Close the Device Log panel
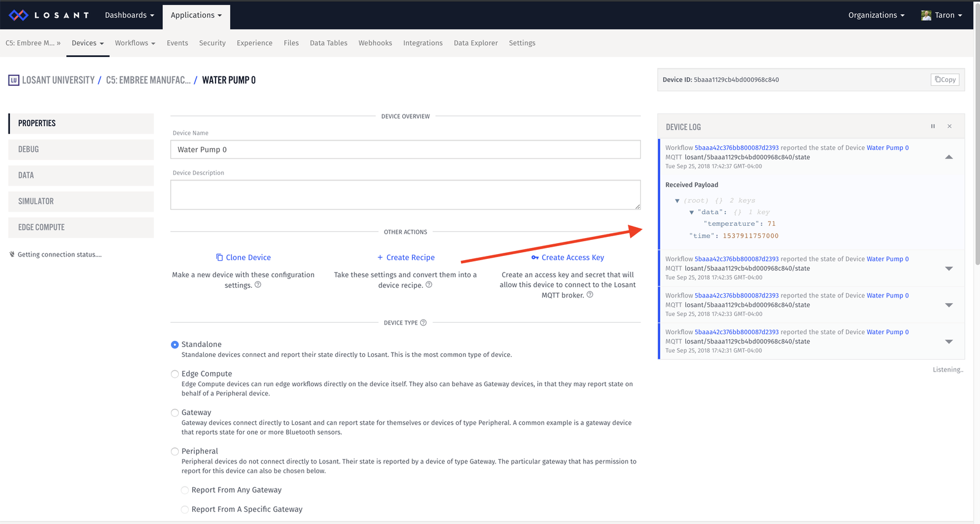This screenshot has height=524, width=980. [949, 127]
